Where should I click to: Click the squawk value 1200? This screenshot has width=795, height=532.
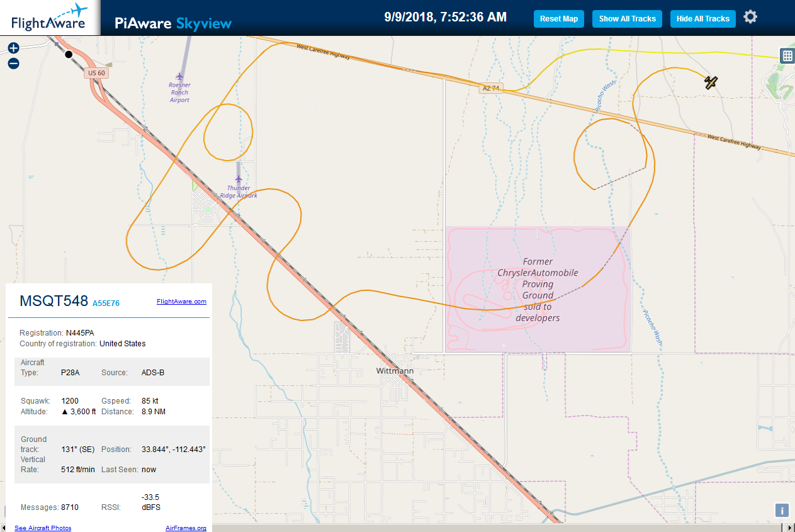tap(69, 400)
